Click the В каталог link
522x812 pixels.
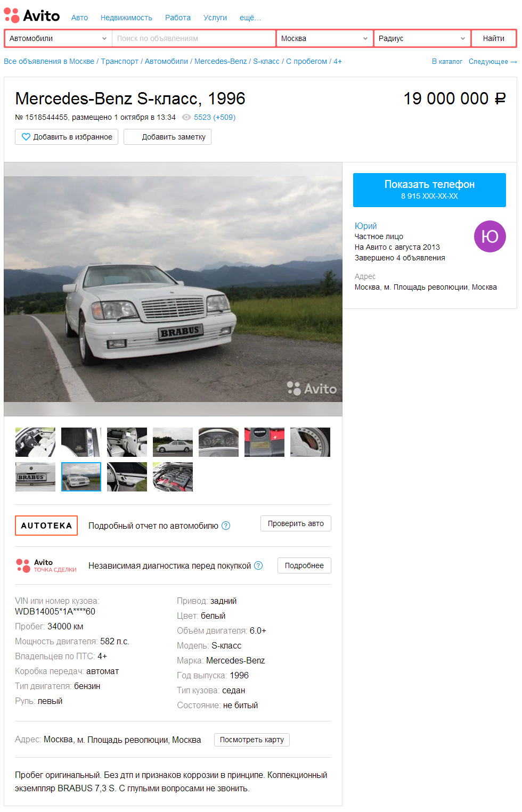pos(447,62)
